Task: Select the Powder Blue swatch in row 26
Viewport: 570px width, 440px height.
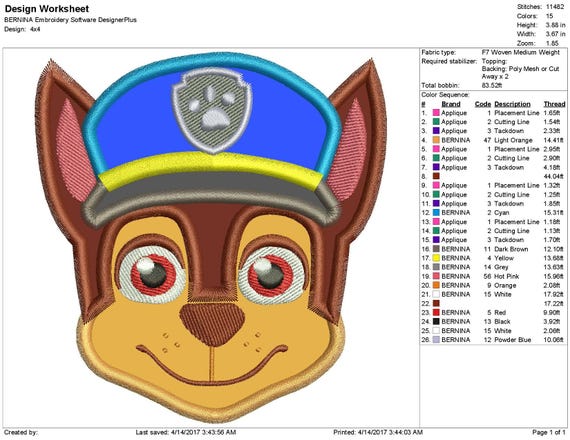Action: (436, 340)
